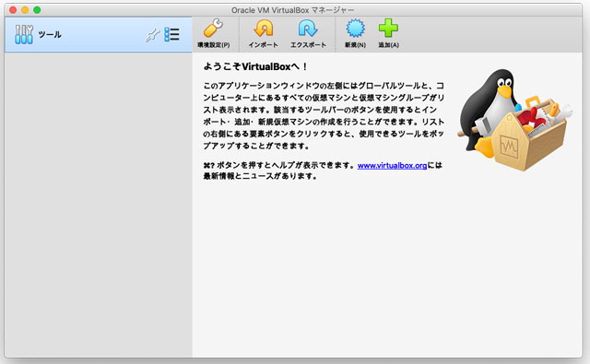Click the Oracle VM VirtualBox マネージャー title text

click(x=293, y=10)
